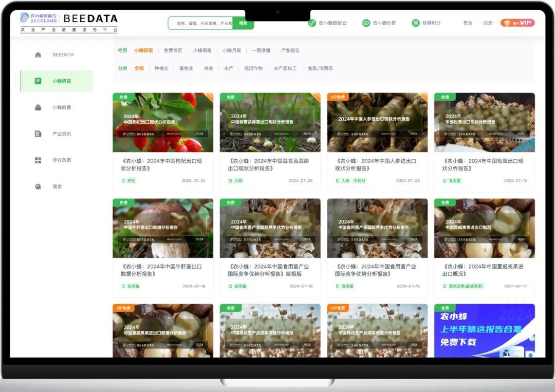The image size is (555, 392).
Task: Click the 产业资讯 document icon
Action: tap(38, 134)
